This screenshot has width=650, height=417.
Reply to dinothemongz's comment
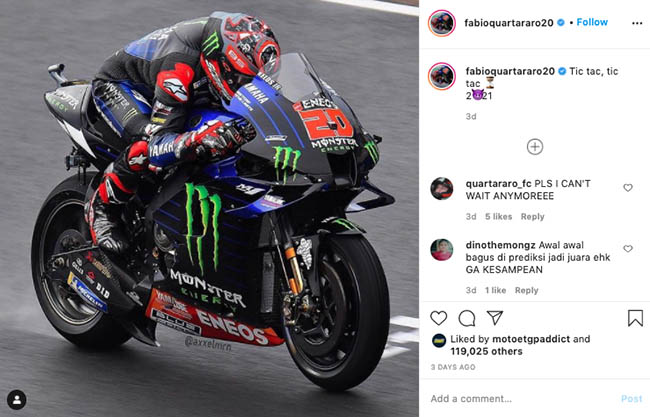click(x=526, y=291)
